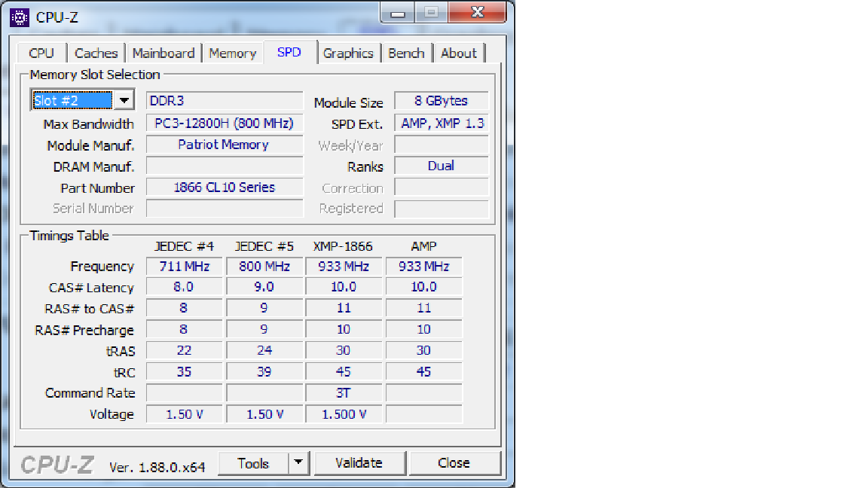Click the 'XMP-1866' column header
The height and width of the screenshot is (488, 868).
tap(344, 246)
